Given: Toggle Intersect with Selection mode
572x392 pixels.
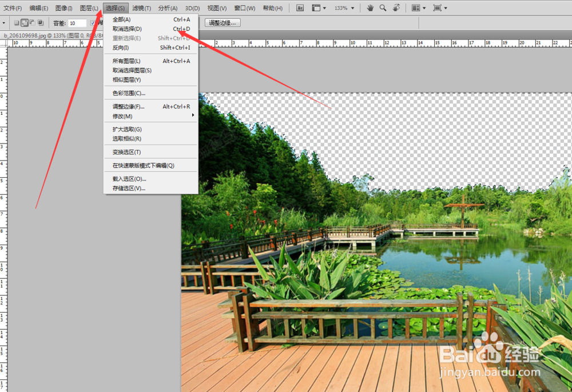Looking at the screenshot, I should click(x=41, y=22).
